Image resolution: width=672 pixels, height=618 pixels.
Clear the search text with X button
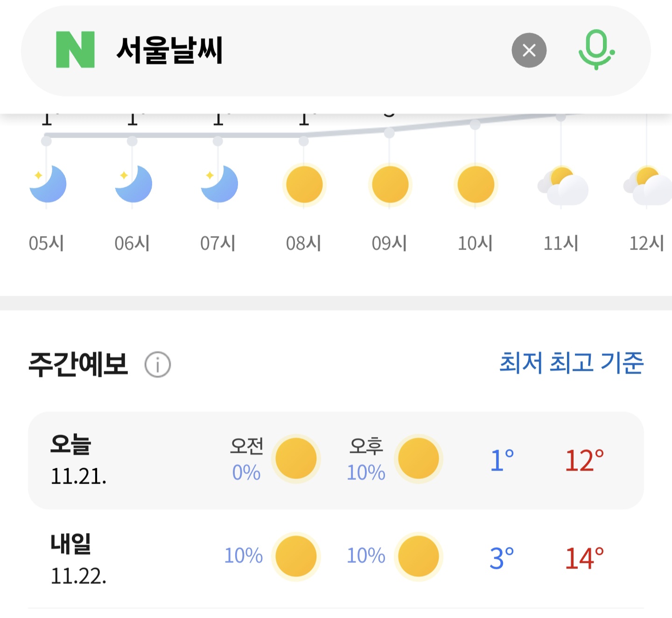point(529,50)
